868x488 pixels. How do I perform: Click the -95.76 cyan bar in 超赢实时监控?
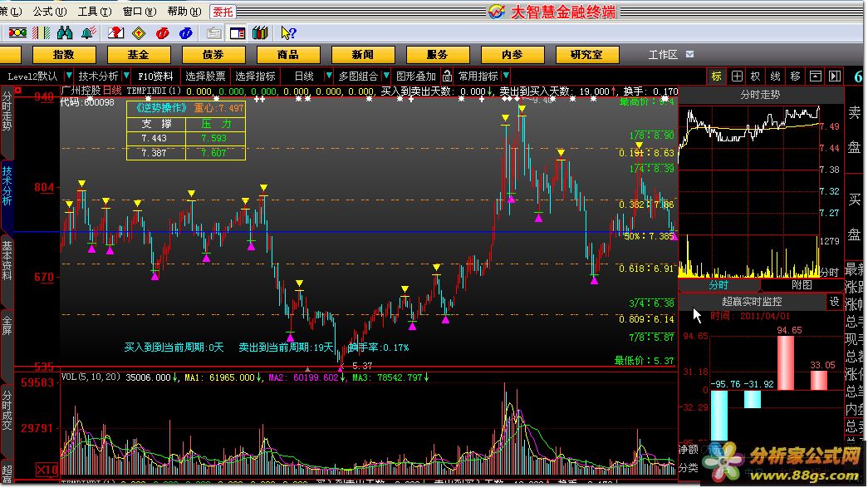click(x=719, y=416)
